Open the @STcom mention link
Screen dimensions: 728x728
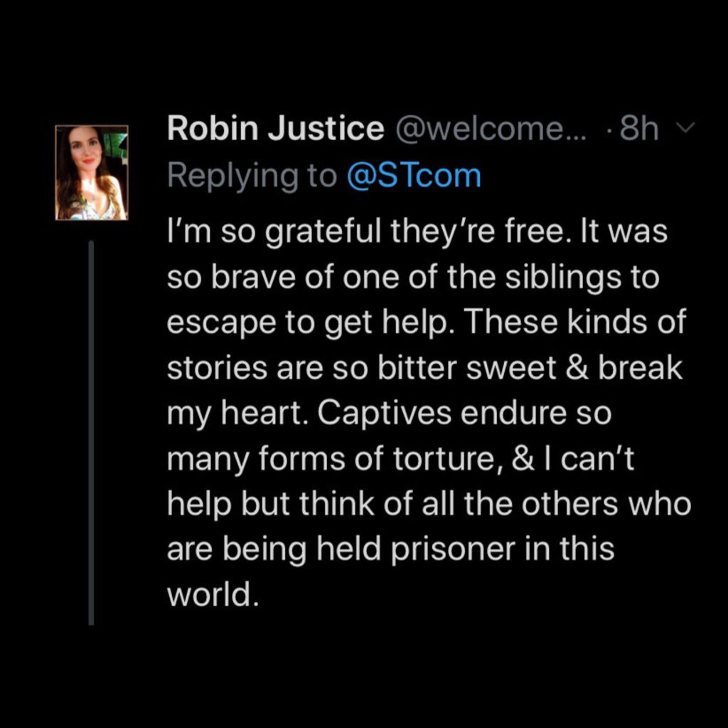(x=414, y=176)
